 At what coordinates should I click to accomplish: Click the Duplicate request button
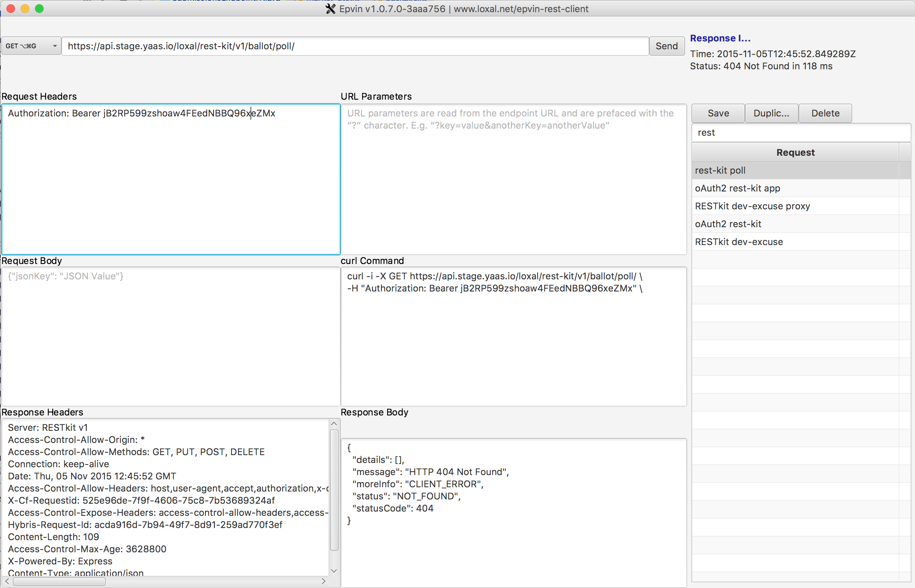point(771,113)
